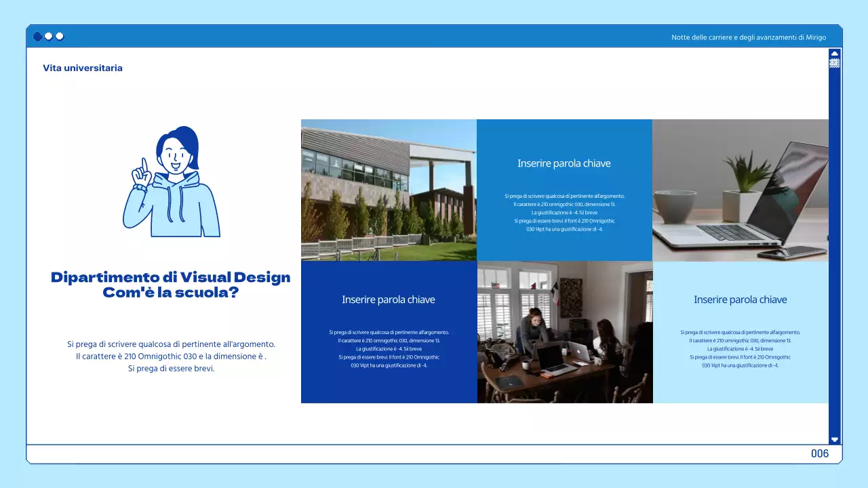Click the page number '006' label
This screenshot has height=488, width=868.
pyautogui.click(x=820, y=453)
